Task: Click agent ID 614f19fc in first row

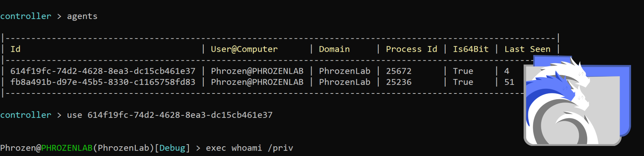Action: tap(103, 71)
